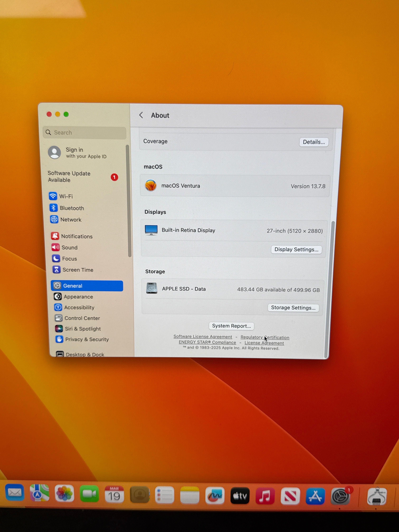Screen dimensions: 399x532
Task: Click the sidebar vertical scrollbar
Action: tap(128, 201)
